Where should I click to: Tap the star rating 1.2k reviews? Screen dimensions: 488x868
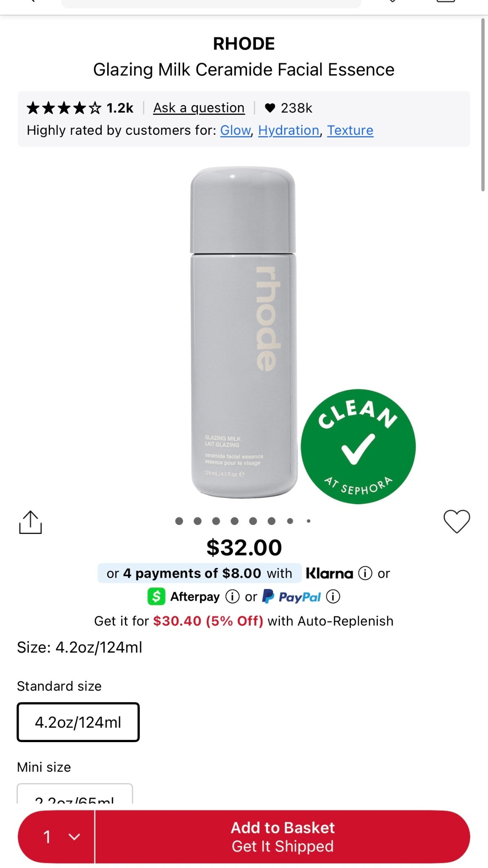(80, 108)
